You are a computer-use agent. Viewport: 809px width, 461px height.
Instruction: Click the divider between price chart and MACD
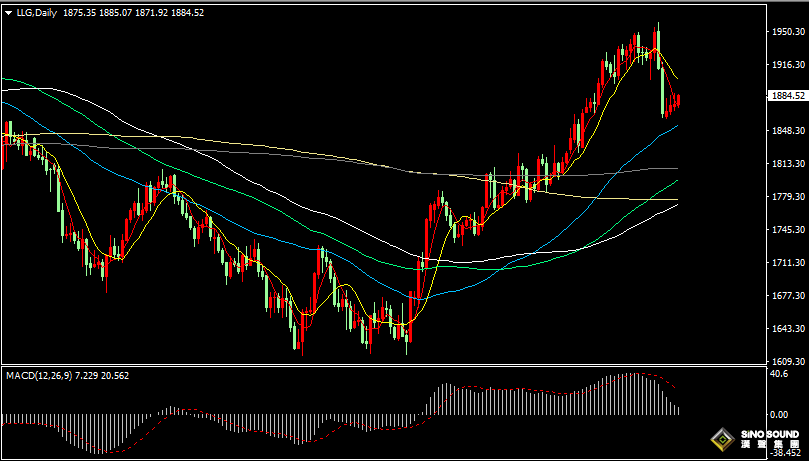point(380,366)
